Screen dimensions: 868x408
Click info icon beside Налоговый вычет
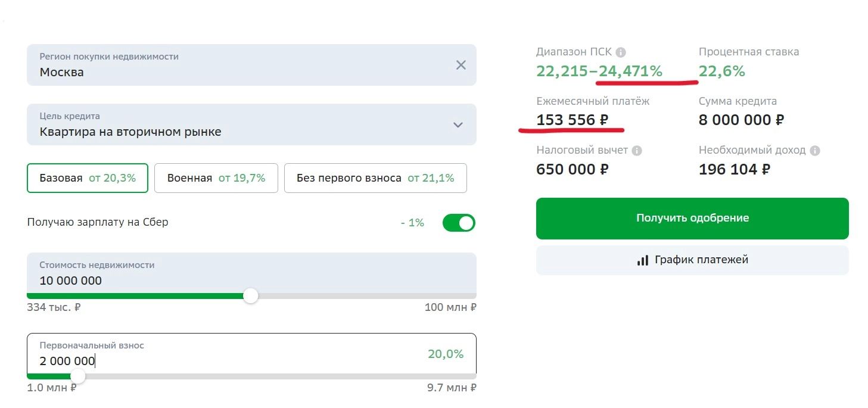click(x=637, y=151)
